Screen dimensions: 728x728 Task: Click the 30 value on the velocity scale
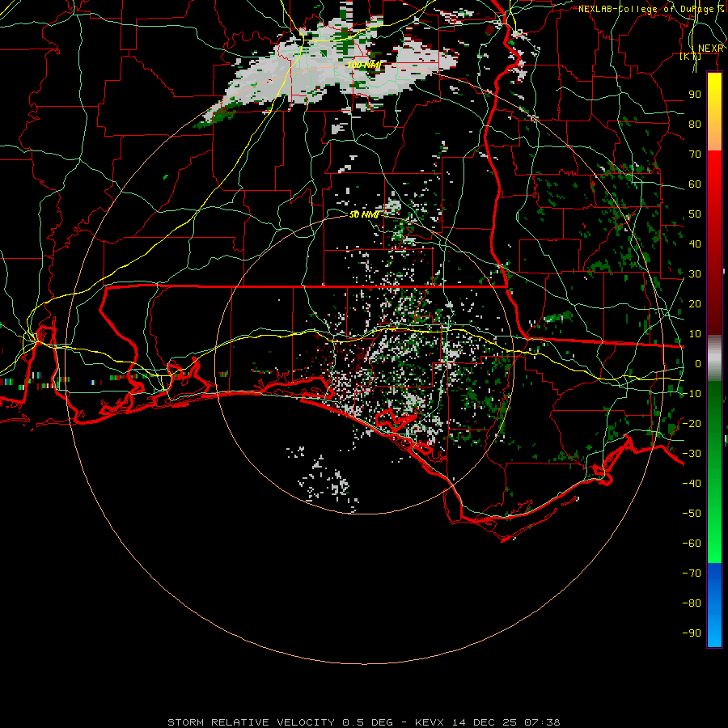[x=695, y=274]
